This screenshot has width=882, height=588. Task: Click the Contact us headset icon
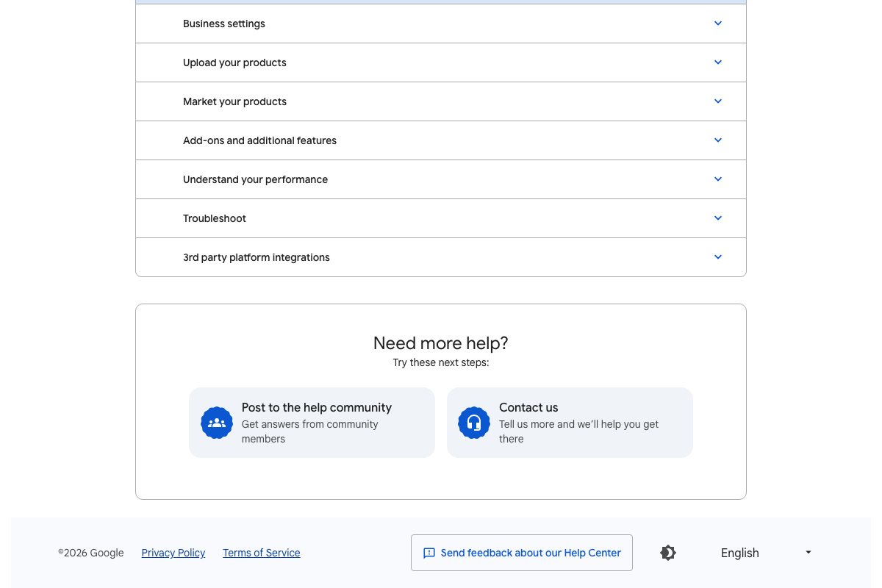tap(474, 423)
